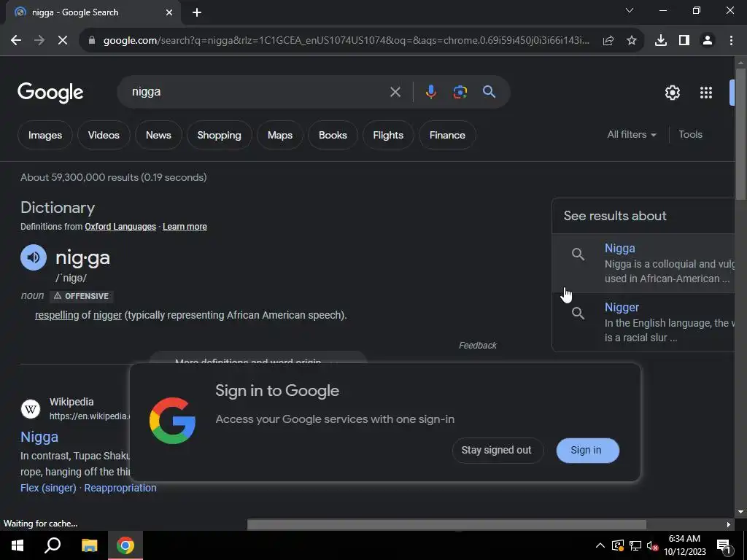Play word pronunciation audio
The width and height of the screenshot is (747, 560).
point(34,257)
